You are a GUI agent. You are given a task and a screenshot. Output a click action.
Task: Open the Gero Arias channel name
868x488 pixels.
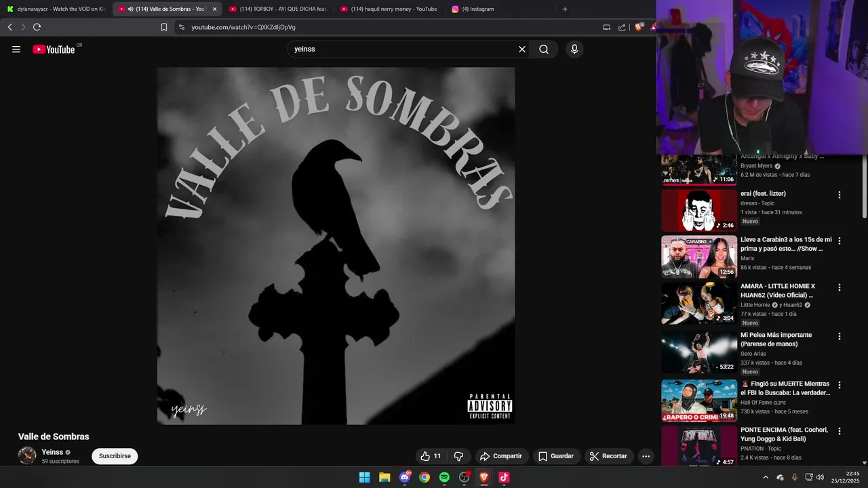pos(753,354)
